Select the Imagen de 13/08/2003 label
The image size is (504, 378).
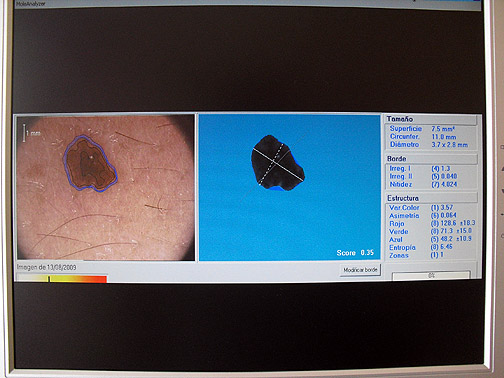coord(47,267)
